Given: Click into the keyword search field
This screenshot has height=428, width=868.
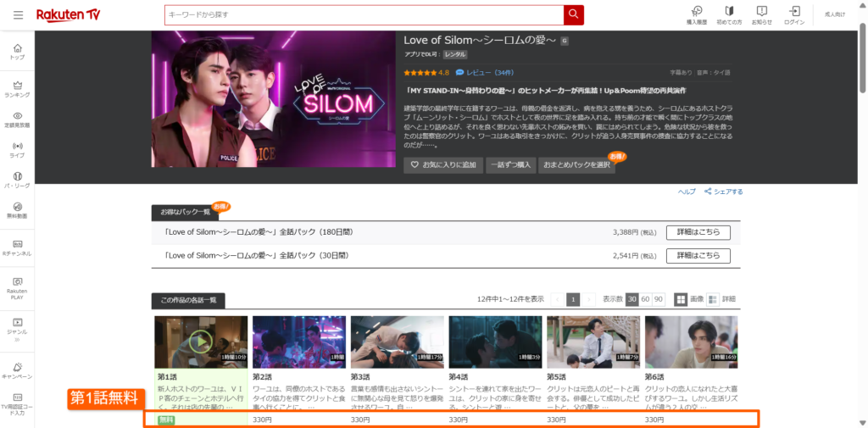Looking at the screenshot, I should pos(364,15).
